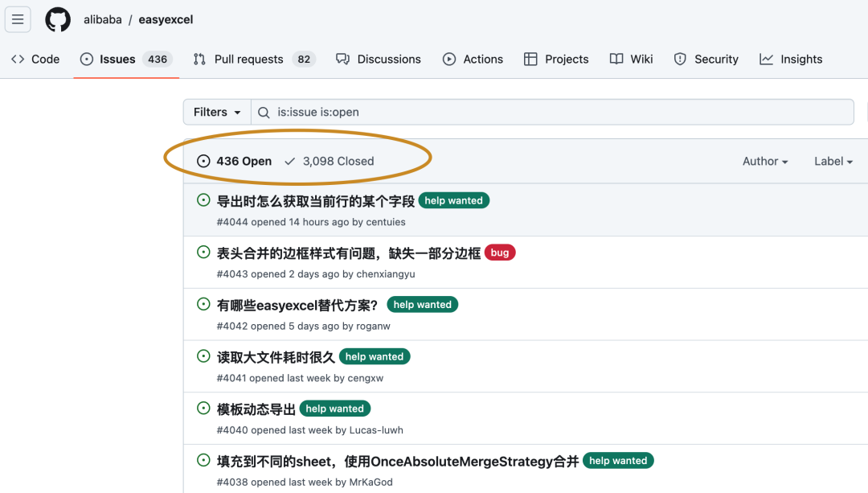Click the GitHub octocat logo
Image resolution: width=868 pixels, height=493 pixels.
click(58, 19)
